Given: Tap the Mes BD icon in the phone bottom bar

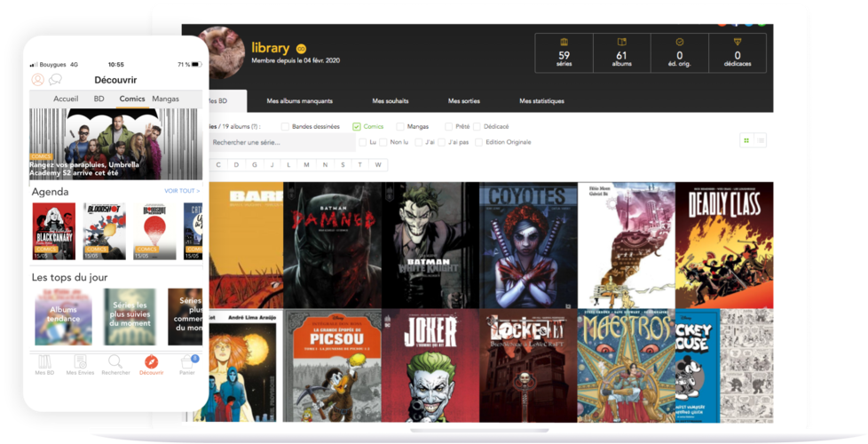Looking at the screenshot, I should coord(44,361).
